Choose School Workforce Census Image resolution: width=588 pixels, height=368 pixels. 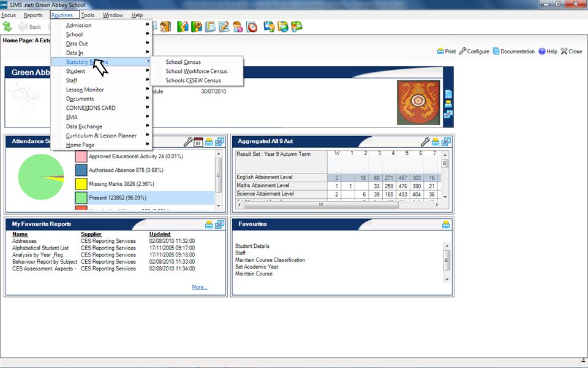pos(197,71)
